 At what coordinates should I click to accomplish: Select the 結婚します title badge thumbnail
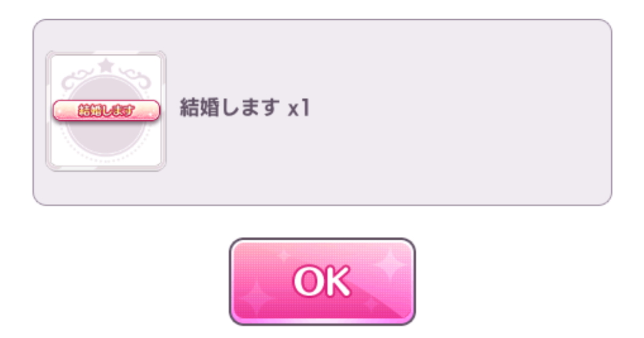click(x=106, y=111)
